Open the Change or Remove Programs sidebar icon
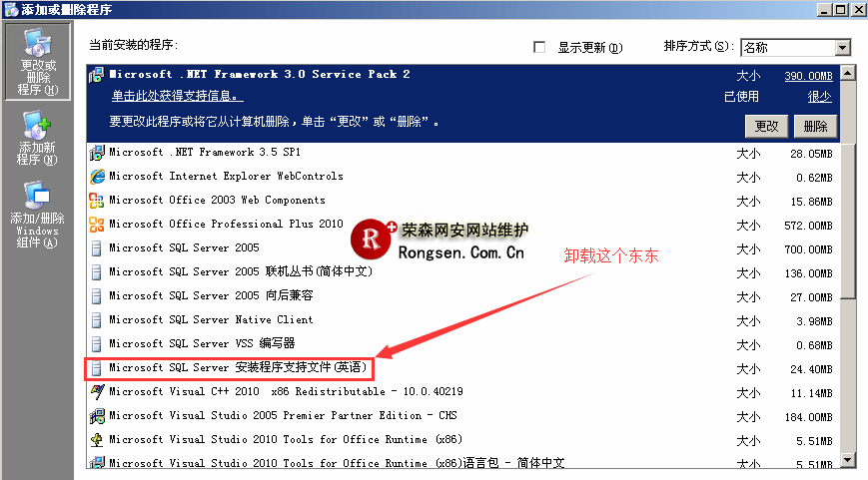This screenshot has height=480, width=868. (38, 62)
